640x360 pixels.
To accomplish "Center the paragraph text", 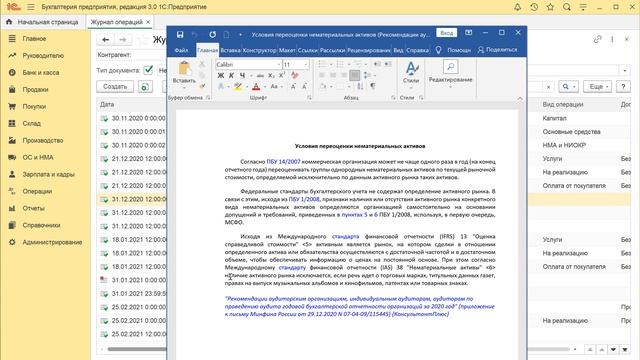I will pos(333,75).
